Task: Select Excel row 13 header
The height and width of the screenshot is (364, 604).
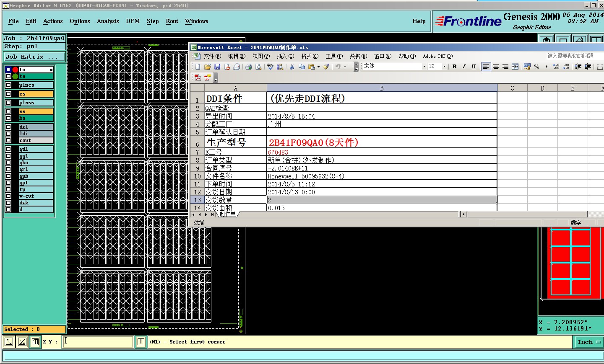Action: pos(197,200)
